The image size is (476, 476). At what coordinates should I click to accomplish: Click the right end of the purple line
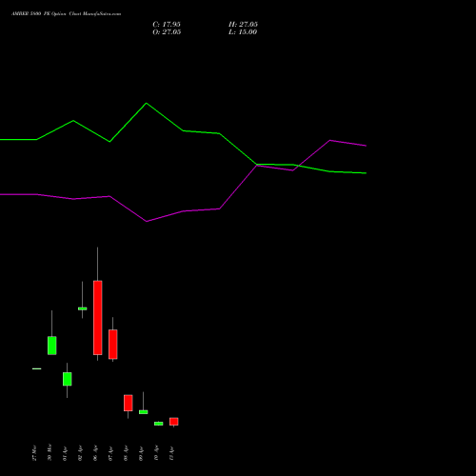367,146
